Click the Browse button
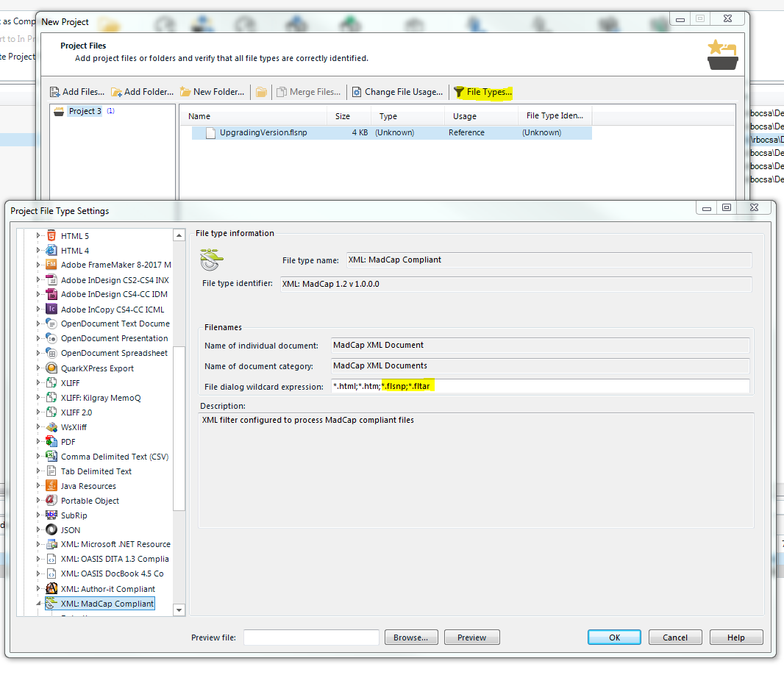 411,637
